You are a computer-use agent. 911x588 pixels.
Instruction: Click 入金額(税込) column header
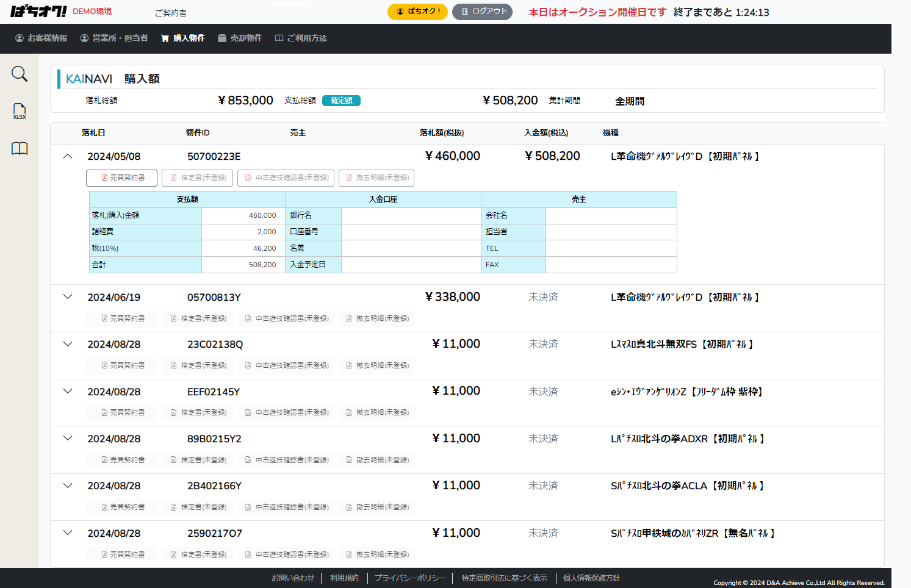546,132
